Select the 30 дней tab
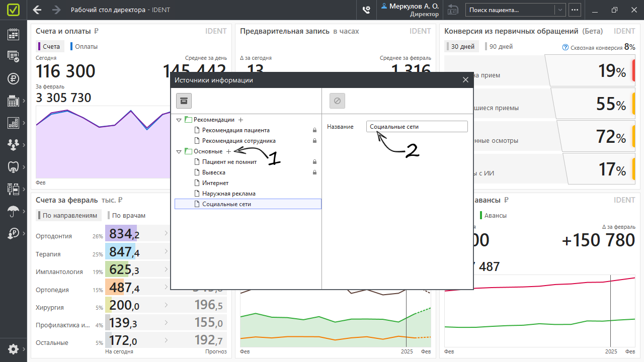 tap(461, 46)
